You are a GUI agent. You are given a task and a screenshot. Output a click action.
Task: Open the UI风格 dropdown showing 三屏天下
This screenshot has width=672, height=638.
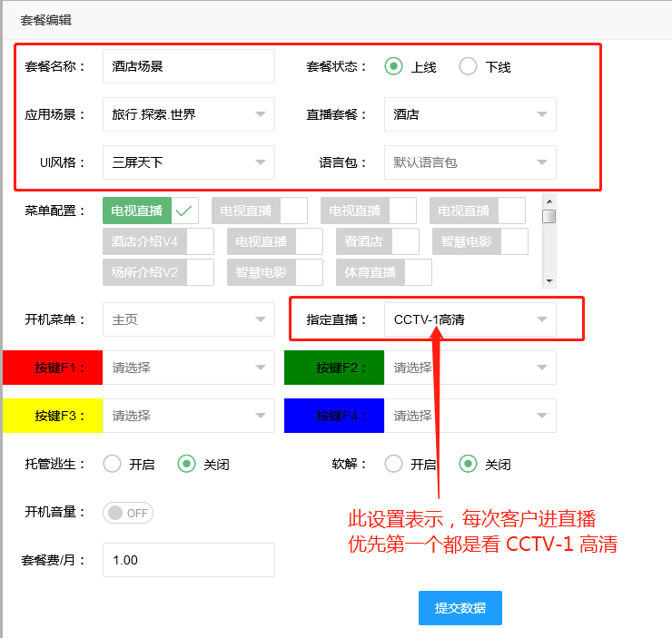[188, 162]
